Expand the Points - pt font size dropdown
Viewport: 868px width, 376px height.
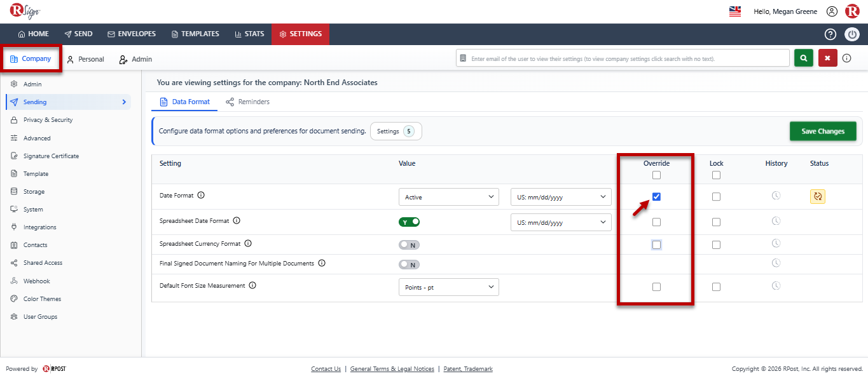click(x=449, y=287)
